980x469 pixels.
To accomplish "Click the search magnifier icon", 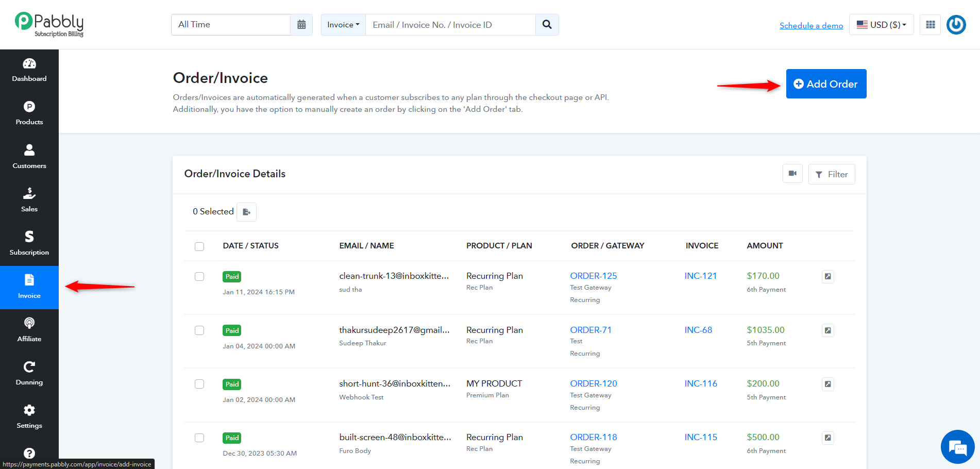I will [547, 25].
